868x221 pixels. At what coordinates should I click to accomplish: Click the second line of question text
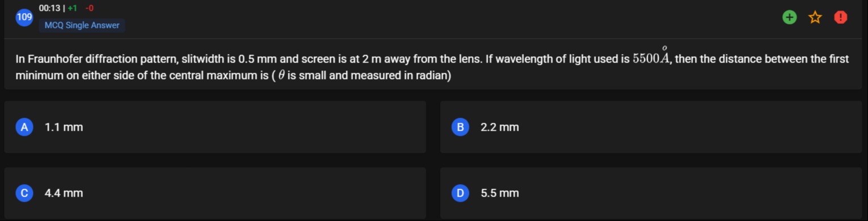point(233,76)
